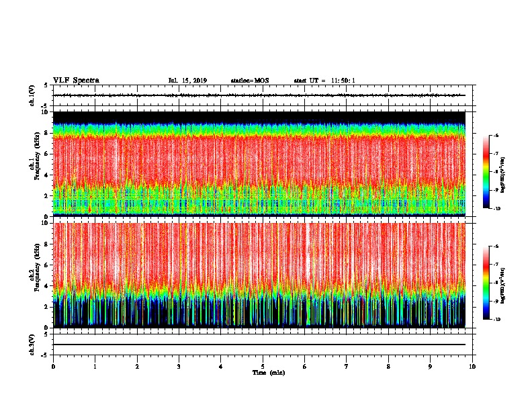Click the date text 'Jul 15, 2019'
Image resolution: width=532 pixels, height=411 pixels.
pyautogui.click(x=187, y=81)
